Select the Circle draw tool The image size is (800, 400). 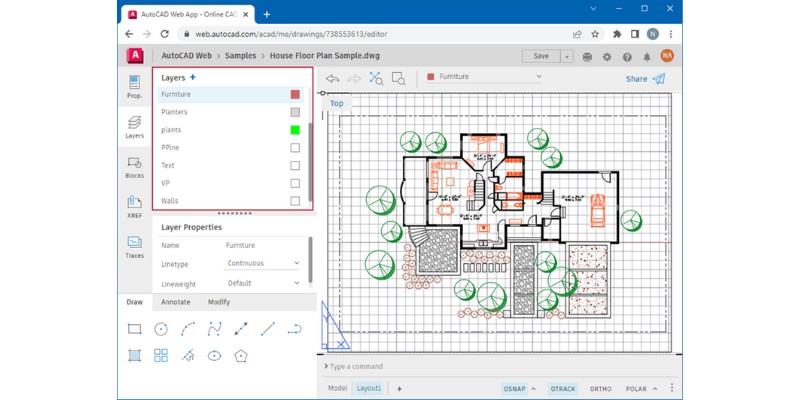pos(161,329)
